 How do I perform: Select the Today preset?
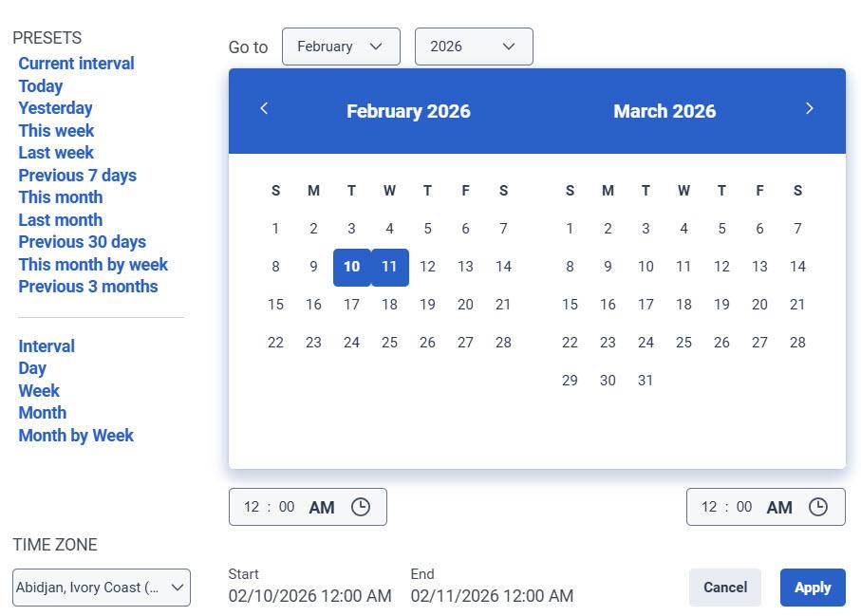pos(40,85)
